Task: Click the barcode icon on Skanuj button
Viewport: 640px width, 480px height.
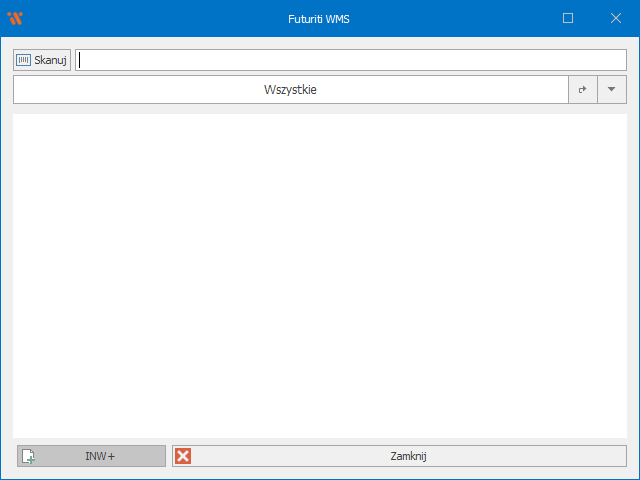Action: 23,60
